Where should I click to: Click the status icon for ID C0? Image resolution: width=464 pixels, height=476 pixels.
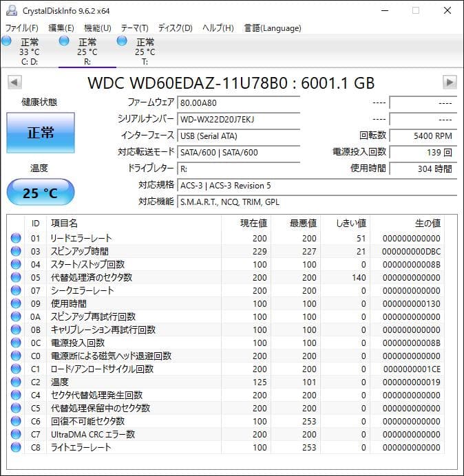16,356
